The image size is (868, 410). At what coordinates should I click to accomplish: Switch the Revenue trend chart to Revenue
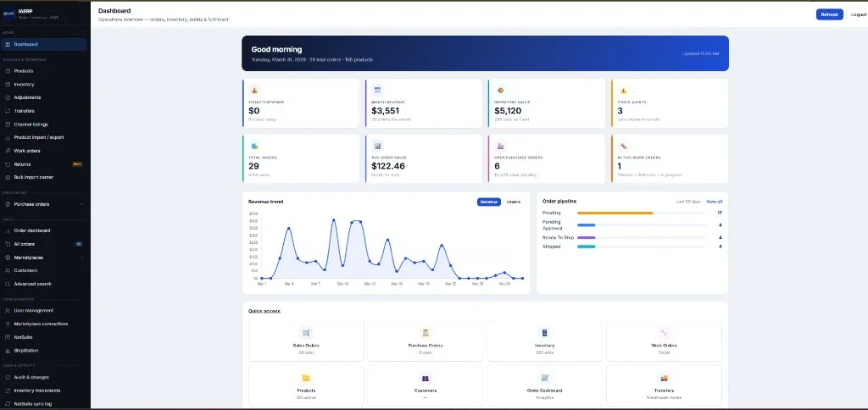tap(489, 202)
